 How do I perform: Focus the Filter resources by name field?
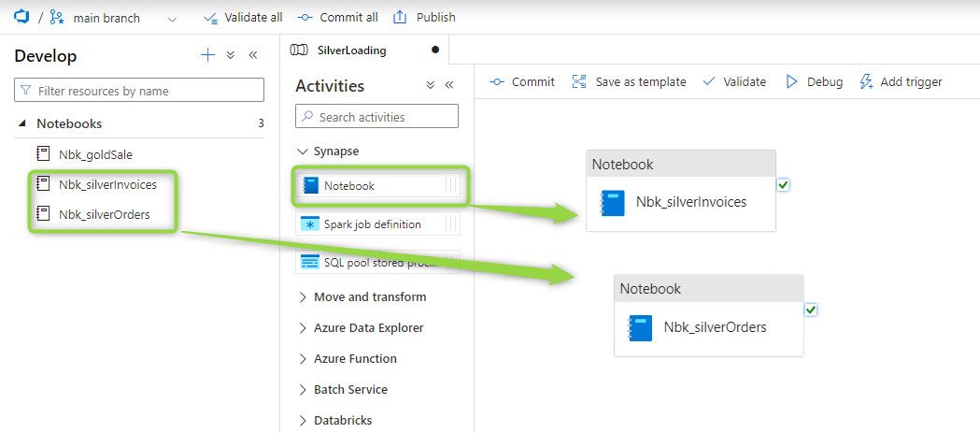click(139, 90)
